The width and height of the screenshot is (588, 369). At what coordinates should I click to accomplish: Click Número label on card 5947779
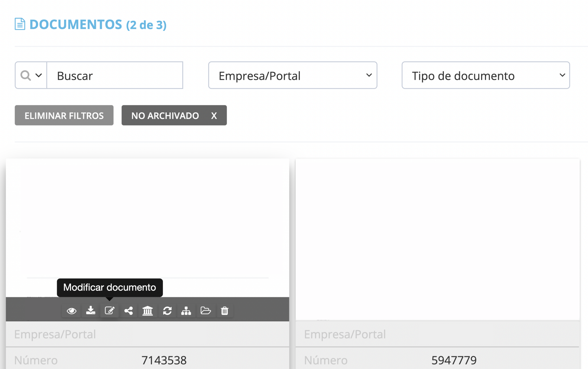(326, 360)
